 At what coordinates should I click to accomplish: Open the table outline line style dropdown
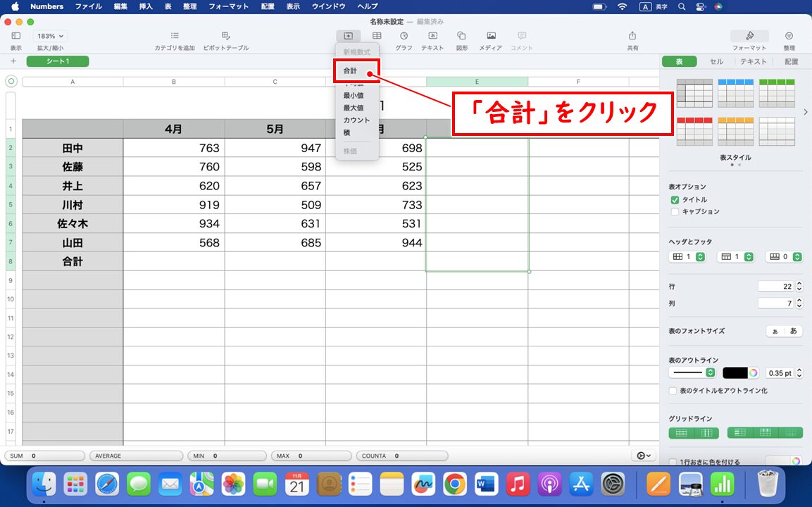pos(710,373)
